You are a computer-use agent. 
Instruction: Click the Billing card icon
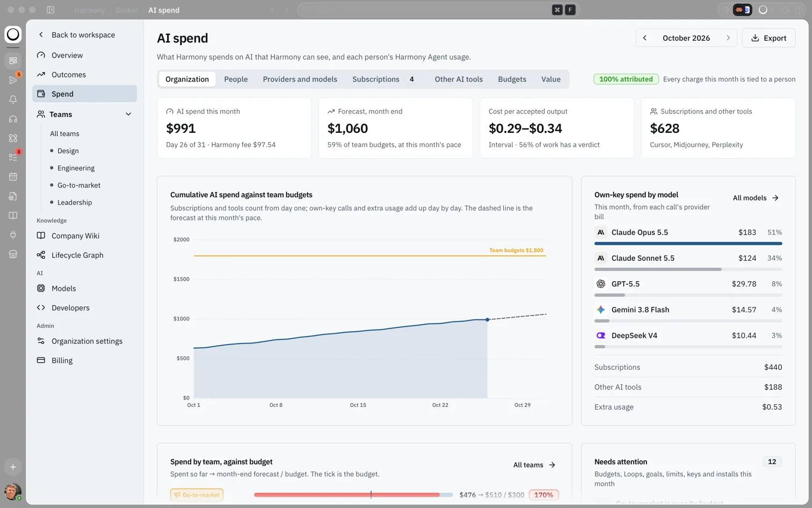pyautogui.click(x=41, y=361)
